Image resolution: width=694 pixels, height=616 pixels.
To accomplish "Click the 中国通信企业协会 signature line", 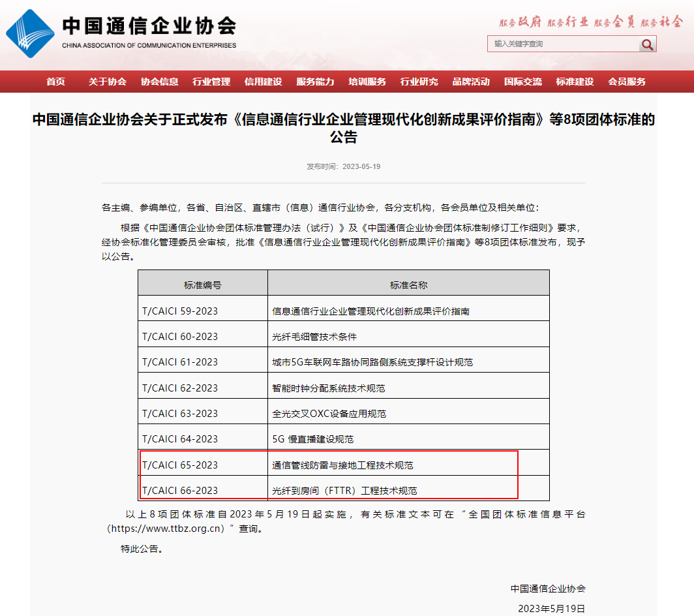I will click(x=548, y=589).
